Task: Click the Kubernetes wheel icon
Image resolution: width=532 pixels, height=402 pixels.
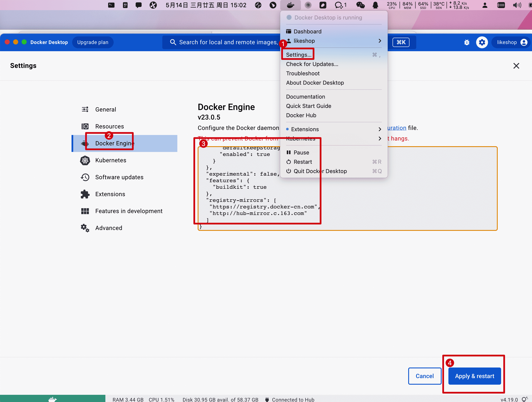Action: 85,160
